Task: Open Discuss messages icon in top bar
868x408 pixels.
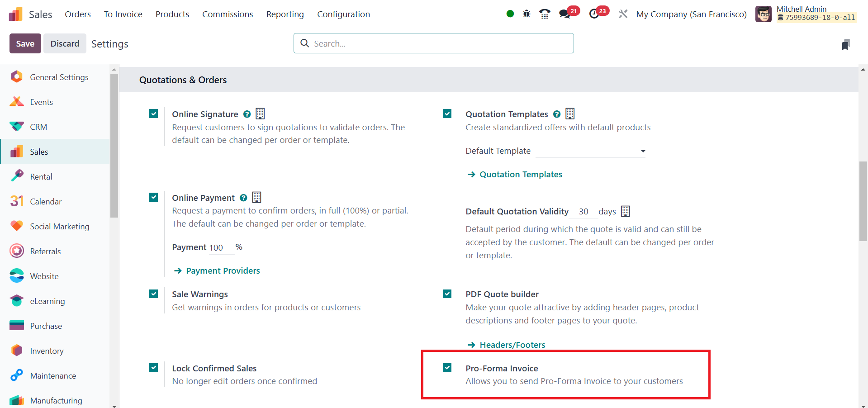Action: click(564, 14)
